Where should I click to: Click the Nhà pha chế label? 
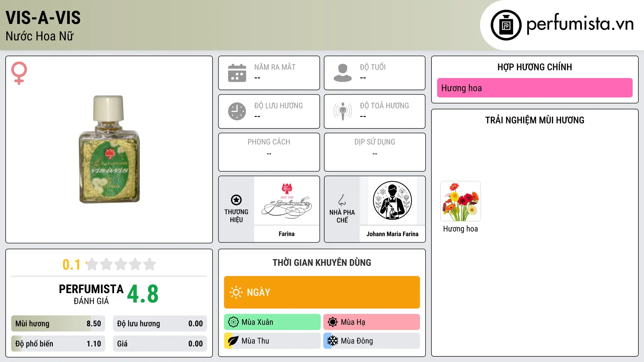coord(342,216)
